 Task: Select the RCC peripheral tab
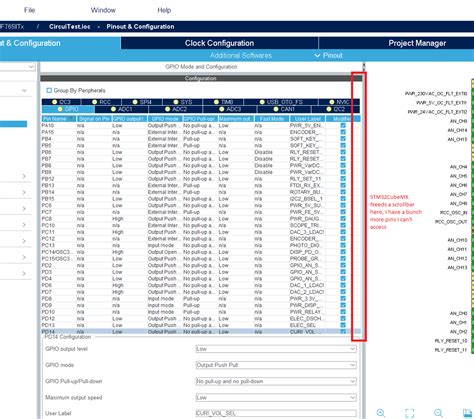click(x=101, y=102)
